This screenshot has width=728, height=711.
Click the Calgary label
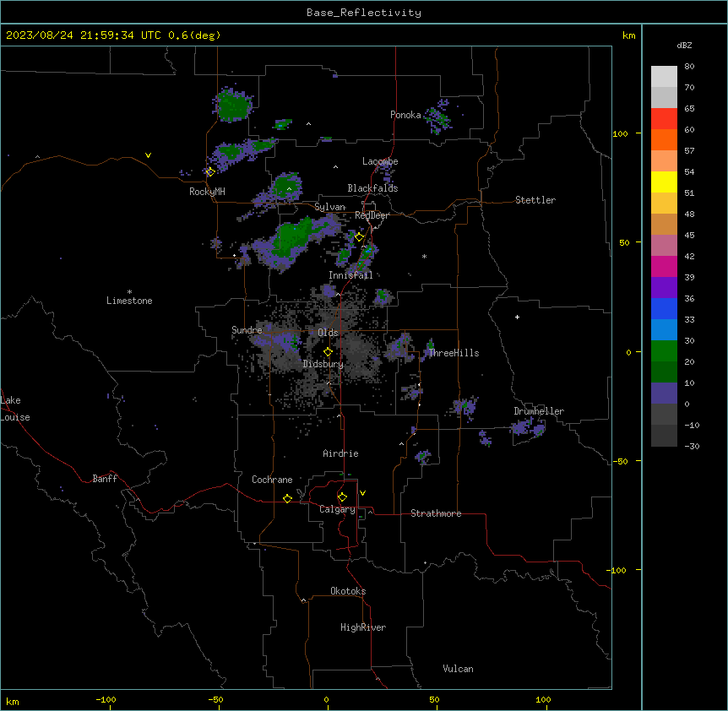(x=337, y=509)
